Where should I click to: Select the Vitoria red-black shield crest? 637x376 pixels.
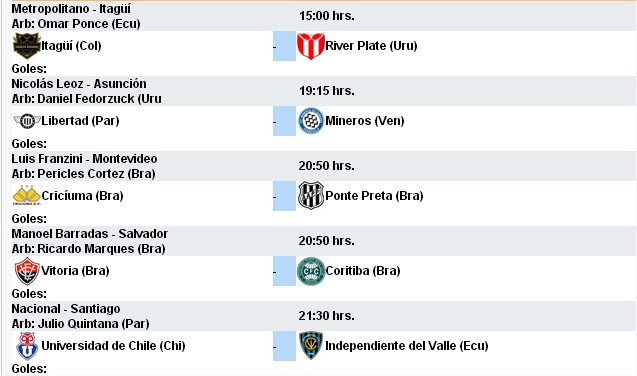(27, 271)
